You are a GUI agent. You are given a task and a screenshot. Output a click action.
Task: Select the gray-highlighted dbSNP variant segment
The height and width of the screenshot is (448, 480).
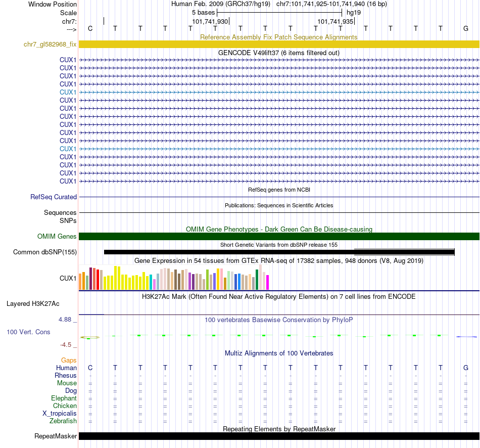pyautogui.click(x=404, y=252)
